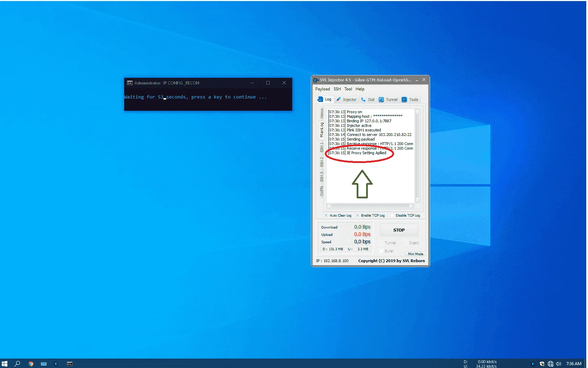This screenshot has height=368, width=588.
Task: Open Chrome from the taskbar
Action: (x=31, y=364)
